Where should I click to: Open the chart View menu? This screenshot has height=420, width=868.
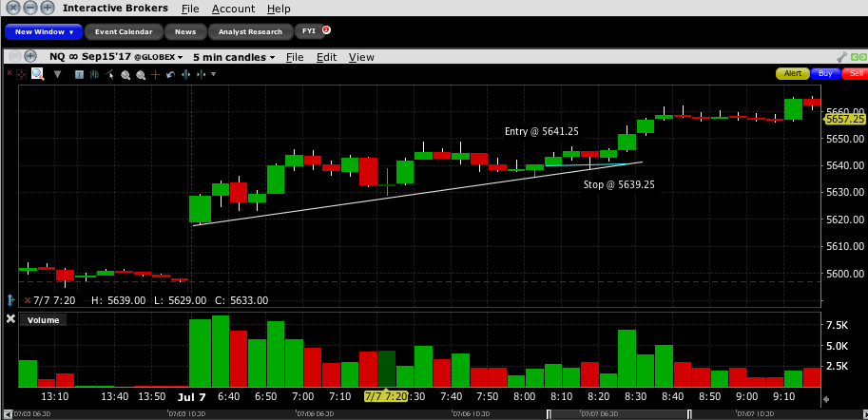[x=361, y=57]
